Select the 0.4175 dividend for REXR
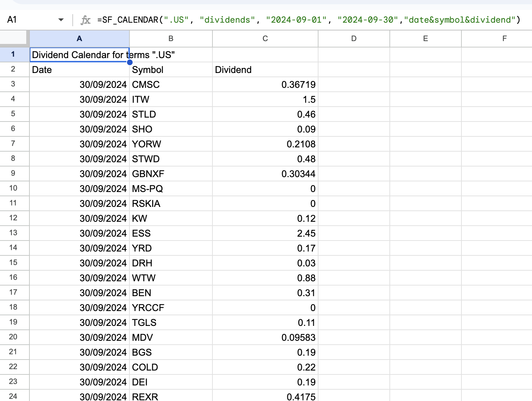The image size is (532, 401). (265, 396)
